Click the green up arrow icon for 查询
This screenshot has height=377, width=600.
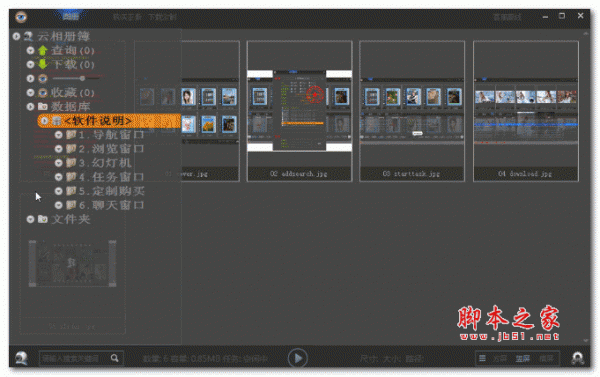click(x=42, y=51)
